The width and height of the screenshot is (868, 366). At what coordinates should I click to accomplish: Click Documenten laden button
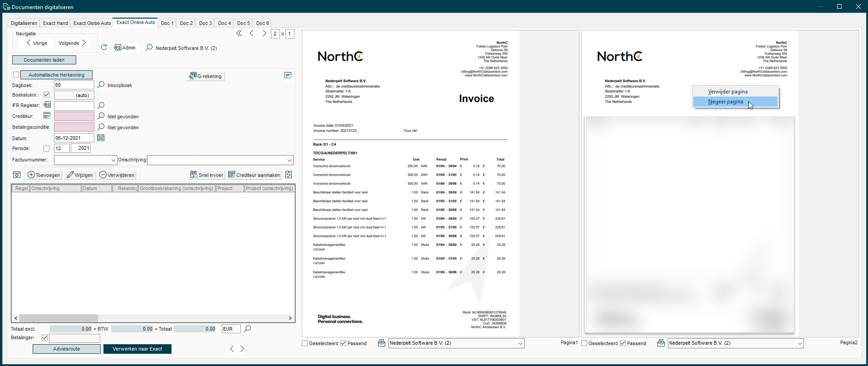tap(44, 60)
